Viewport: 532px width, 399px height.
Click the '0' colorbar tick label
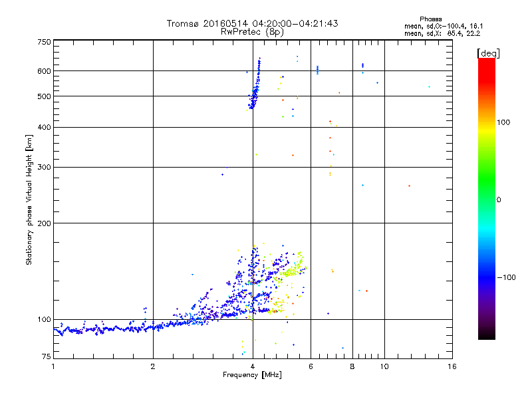pyautogui.click(x=499, y=200)
